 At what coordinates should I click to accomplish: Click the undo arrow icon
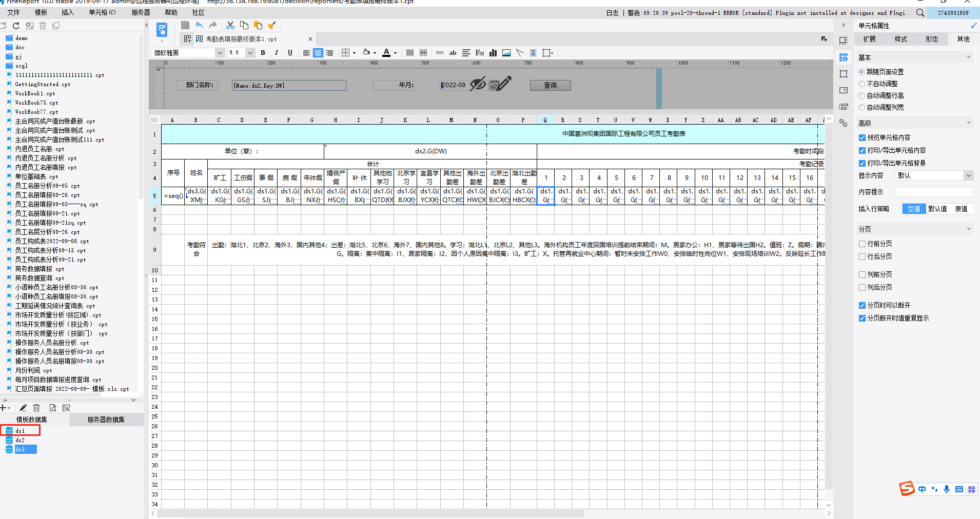coord(199,25)
